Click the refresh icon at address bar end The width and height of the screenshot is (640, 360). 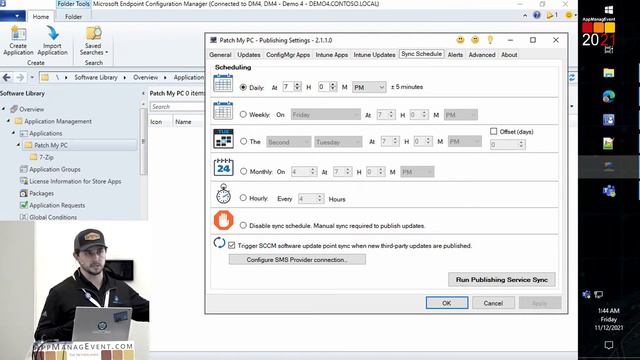pyautogui.click(x=572, y=77)
